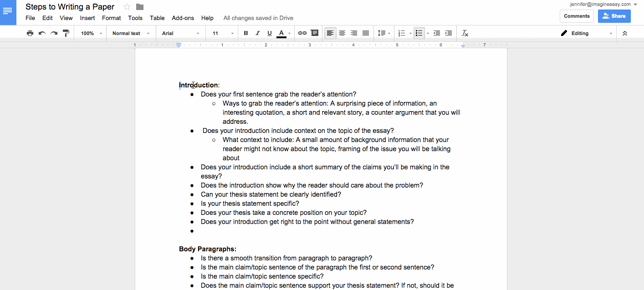Click the document title Steps to Writing a Paper
Image resolution: width=644 pixels, height=290 pixels.
70,7
